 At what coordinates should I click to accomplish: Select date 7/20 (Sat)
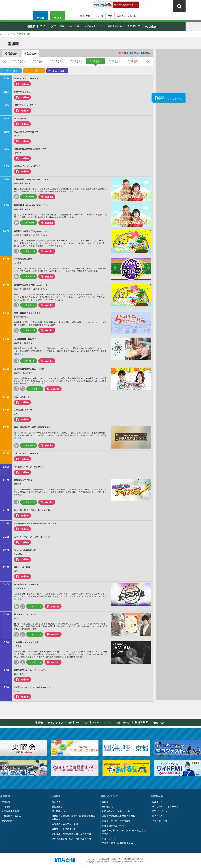(114, 61)
